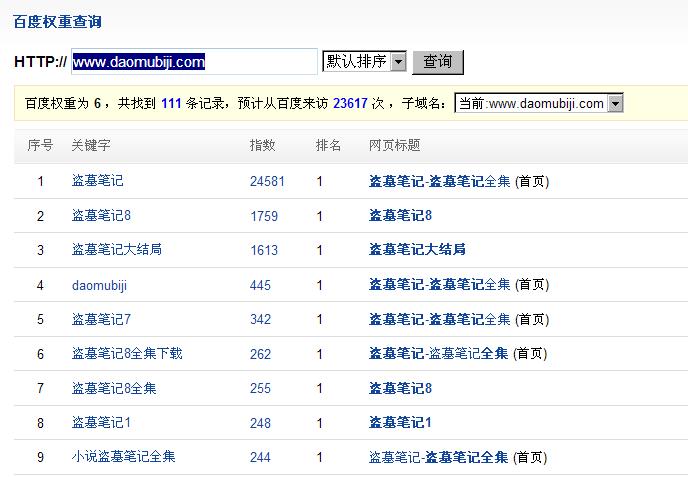Click index value 24581
Image resolution: width=688 pixels, height=477 pixels.
tap(267, 181)
